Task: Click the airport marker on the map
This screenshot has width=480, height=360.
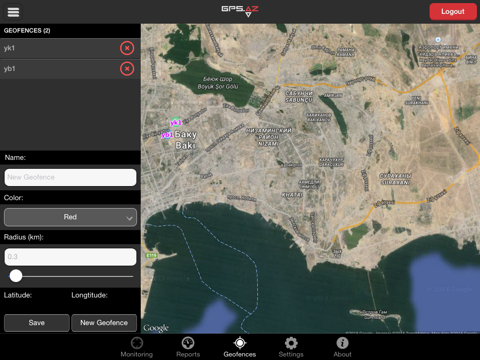Action: 438,40
